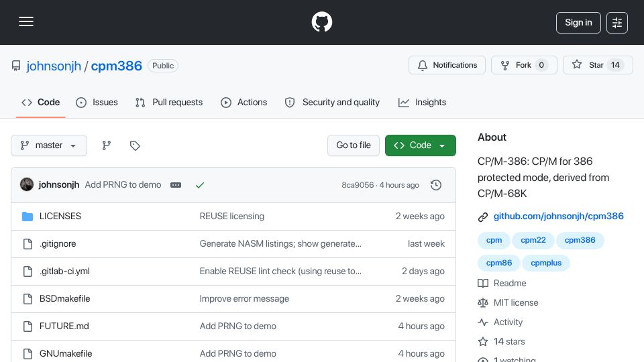Click file icon beside .gitlab-ci.yml
The width and height of the screenshot is (644, 362).
28,271
